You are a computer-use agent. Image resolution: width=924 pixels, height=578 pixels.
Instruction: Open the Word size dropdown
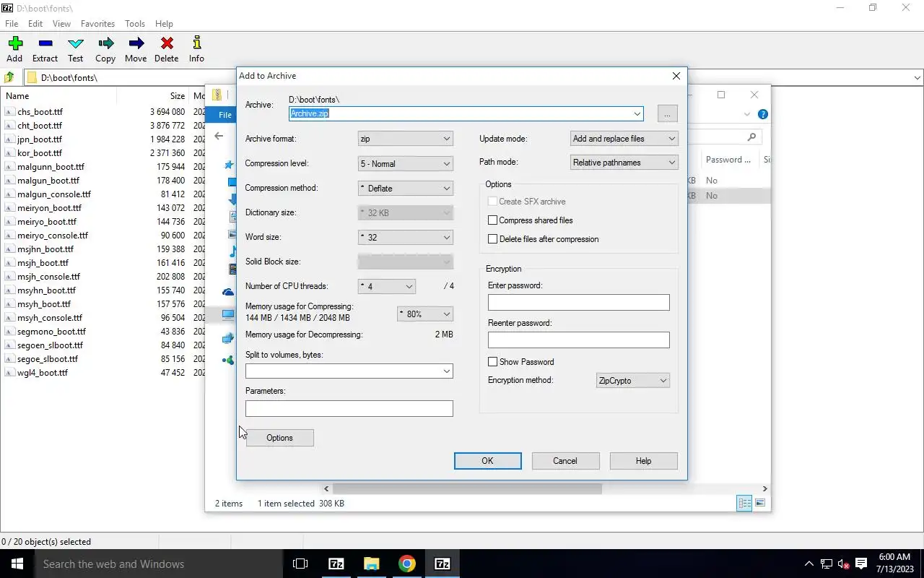pyautogui.click(x=405, y=238)
